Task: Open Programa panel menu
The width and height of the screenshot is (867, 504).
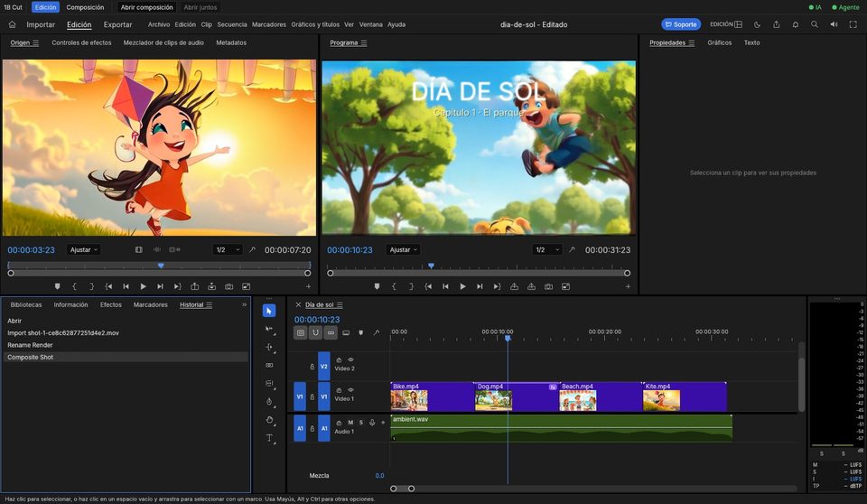Action: [364, 42]
